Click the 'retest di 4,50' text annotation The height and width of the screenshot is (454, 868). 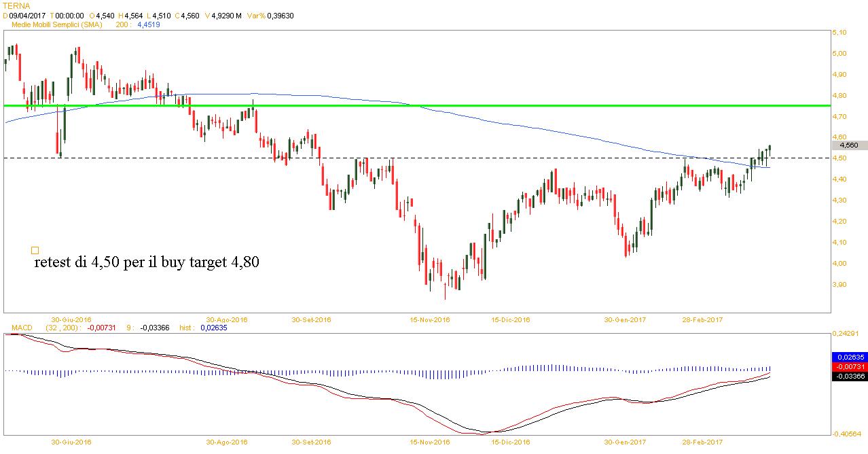tap(146, 263)
